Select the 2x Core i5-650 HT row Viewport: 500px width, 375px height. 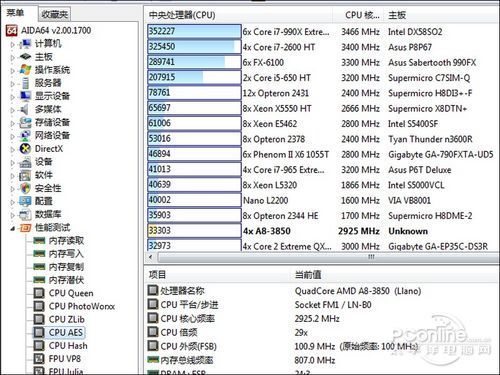tap(323, 78)
